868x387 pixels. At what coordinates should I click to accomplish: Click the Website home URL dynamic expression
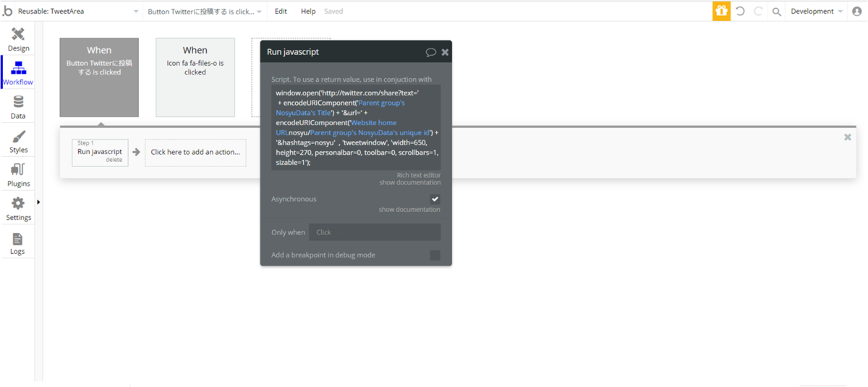coord(336,128)
